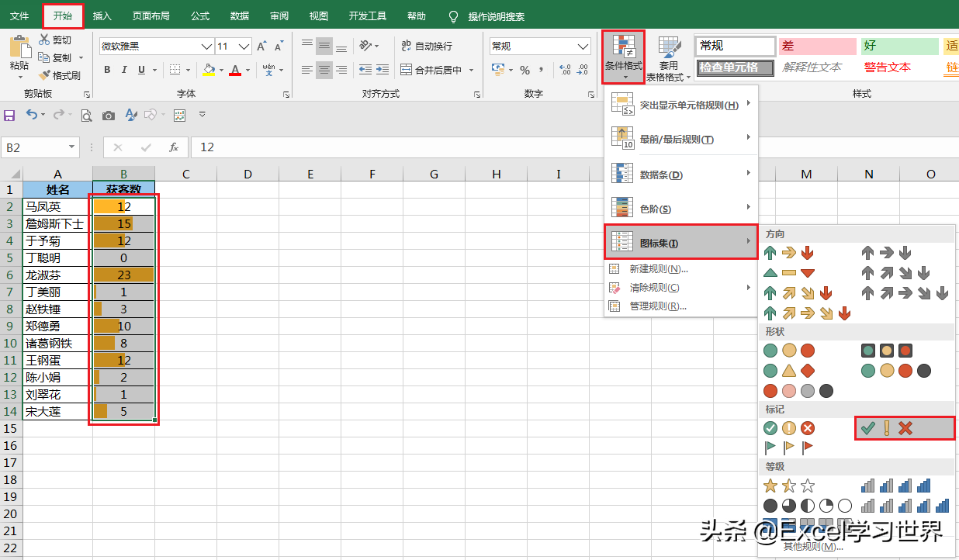Click Manage Rules (管理规则)
Screen dimensions: 959x560
[681, 306]
